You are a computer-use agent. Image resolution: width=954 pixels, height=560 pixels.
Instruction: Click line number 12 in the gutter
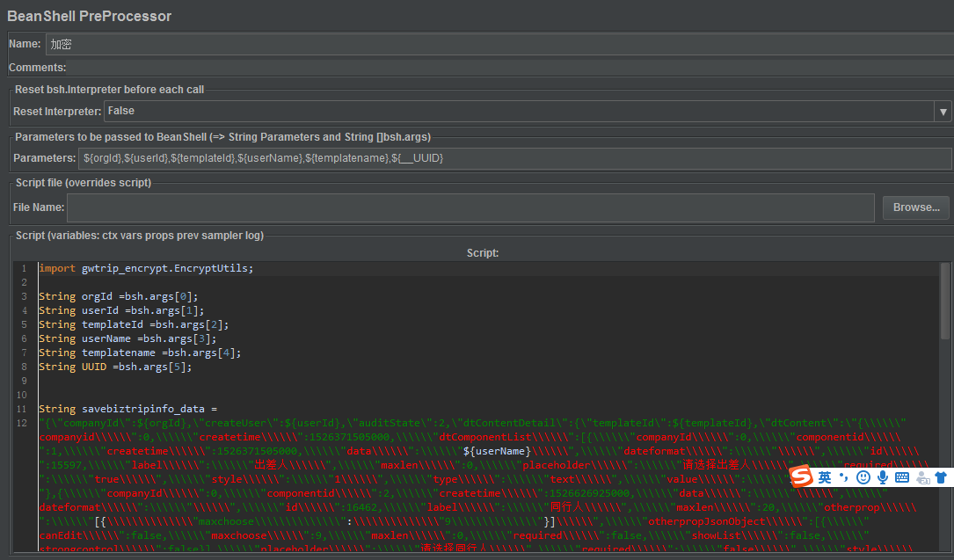pos(22,423)
